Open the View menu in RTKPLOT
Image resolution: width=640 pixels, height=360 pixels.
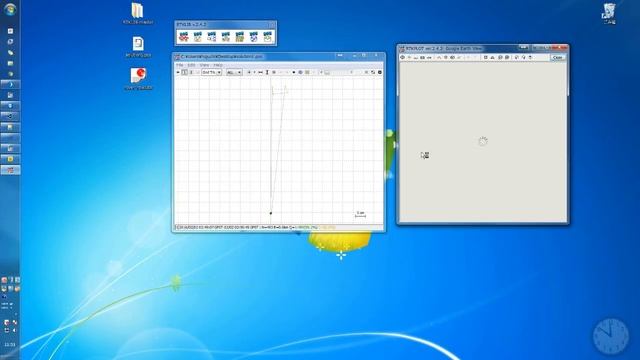click(x=204, y=65)
